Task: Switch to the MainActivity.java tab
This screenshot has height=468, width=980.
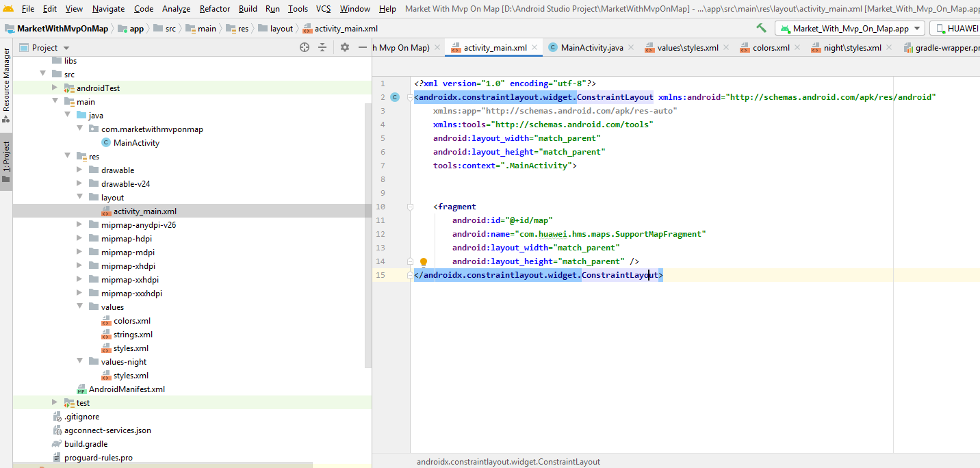Action: [x=591, y=48]
